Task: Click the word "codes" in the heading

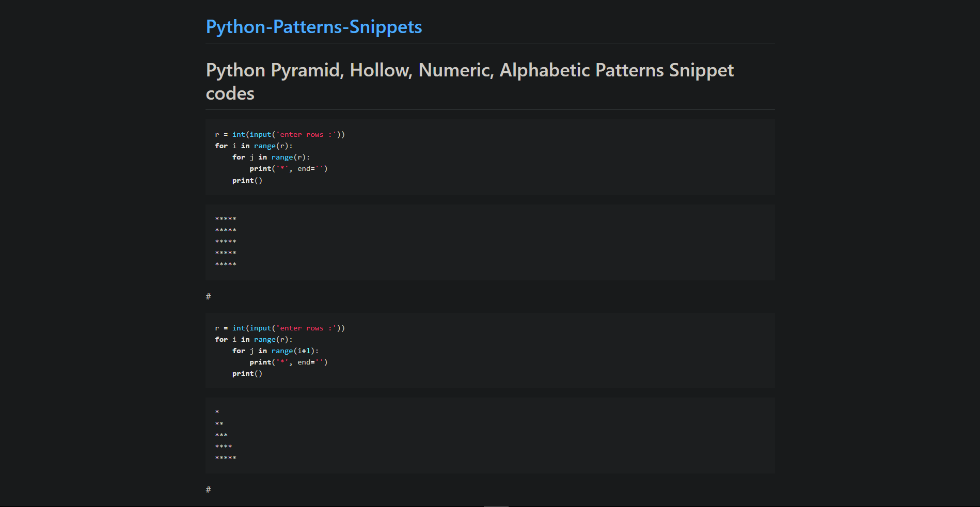Action: [x=230, y=94]
